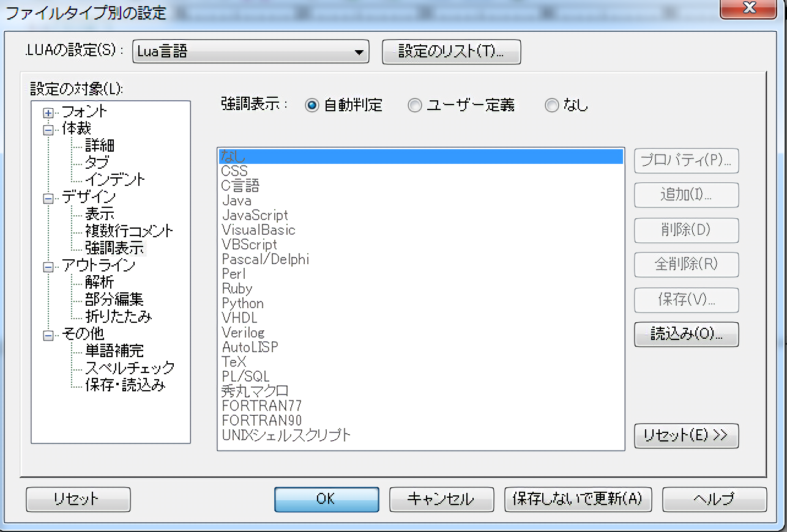Select Python in the highlight list
Viewport: 787px width, 532px height.
point(243,303)
